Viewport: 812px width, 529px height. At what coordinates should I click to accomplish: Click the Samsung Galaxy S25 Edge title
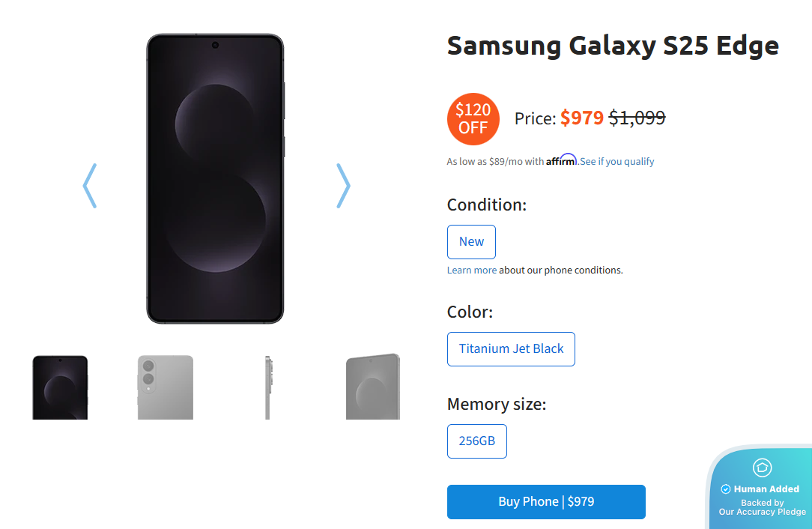pyautogui.click(x=613, y=46)
